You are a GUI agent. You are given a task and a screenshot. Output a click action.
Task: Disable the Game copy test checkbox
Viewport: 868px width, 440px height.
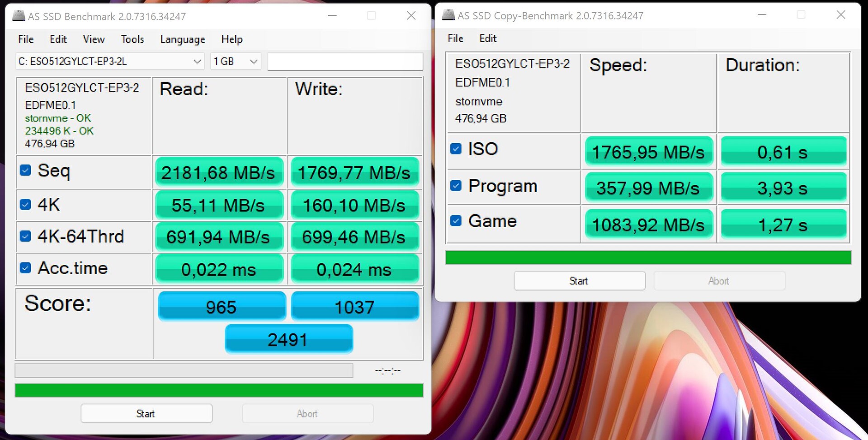pyautogui.click(x=456, y=221)
